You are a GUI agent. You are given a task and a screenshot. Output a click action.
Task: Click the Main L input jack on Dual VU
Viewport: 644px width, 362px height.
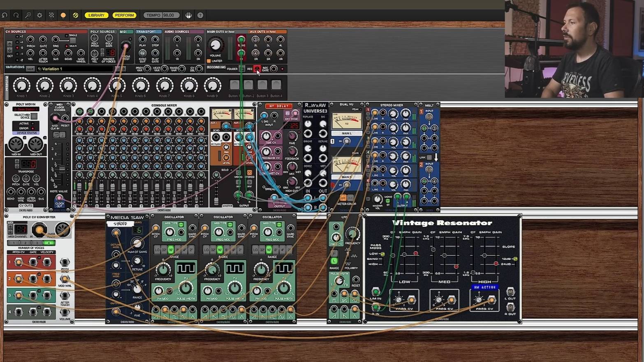[347, 141]
